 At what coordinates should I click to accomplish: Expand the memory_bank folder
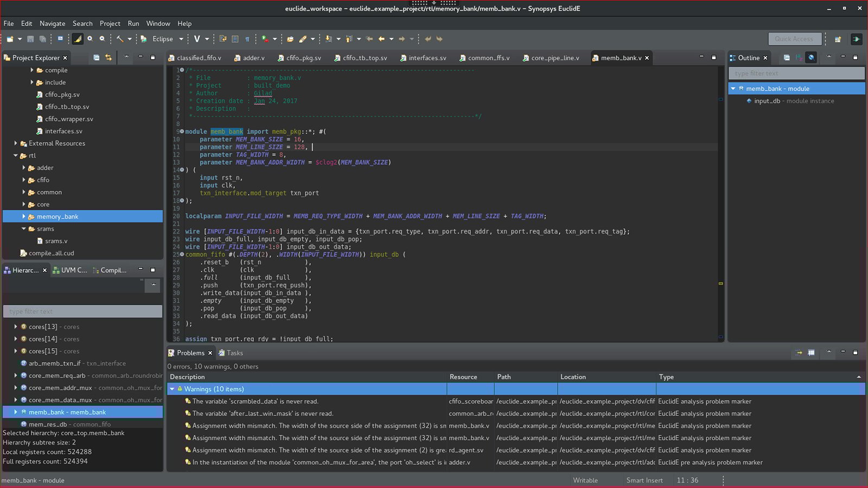point(24,216)
